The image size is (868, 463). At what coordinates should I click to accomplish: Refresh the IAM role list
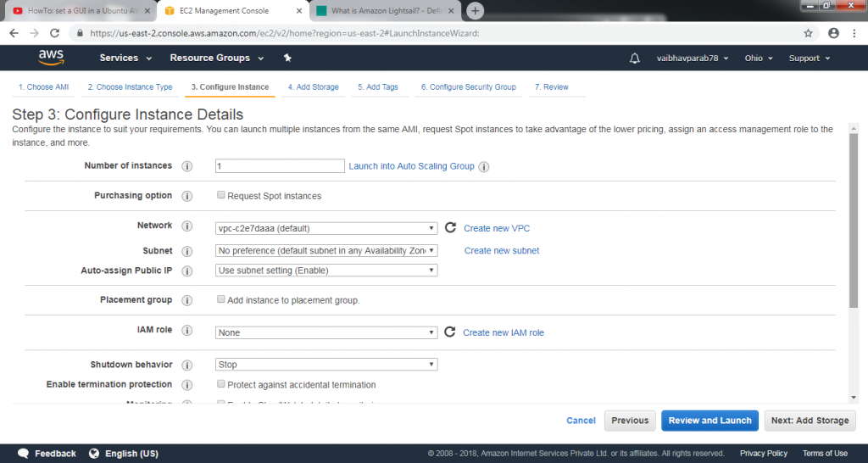(450, 332)
